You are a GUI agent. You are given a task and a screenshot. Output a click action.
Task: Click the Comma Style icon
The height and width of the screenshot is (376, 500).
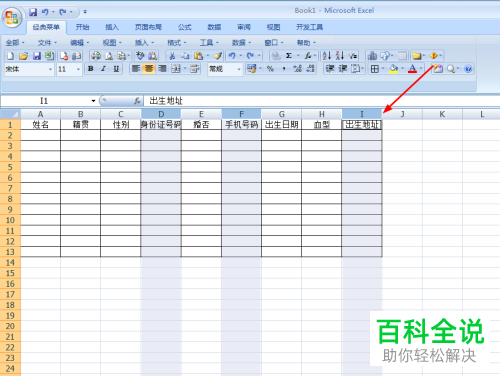(x=284, y=69)
